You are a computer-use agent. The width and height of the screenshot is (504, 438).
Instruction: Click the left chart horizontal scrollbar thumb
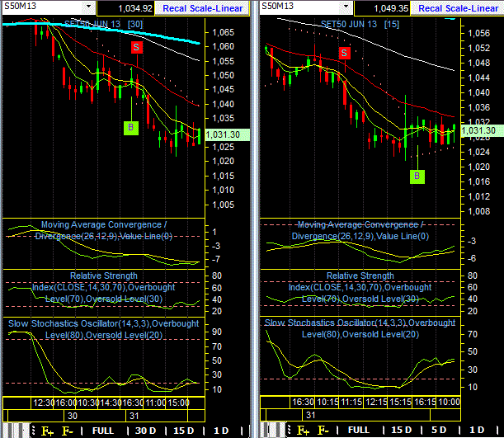pos(16,431)
